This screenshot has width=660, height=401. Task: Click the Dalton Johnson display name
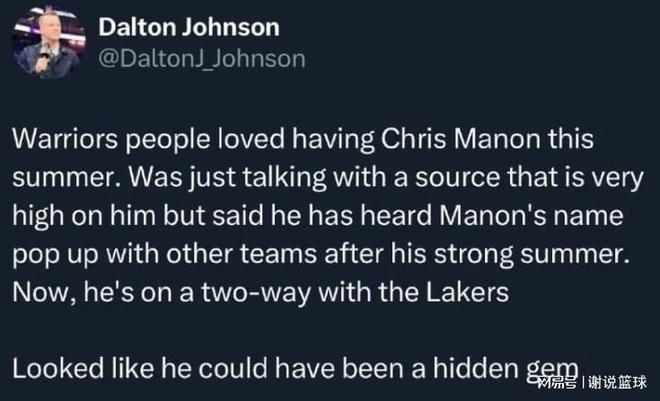coord(189,27)
